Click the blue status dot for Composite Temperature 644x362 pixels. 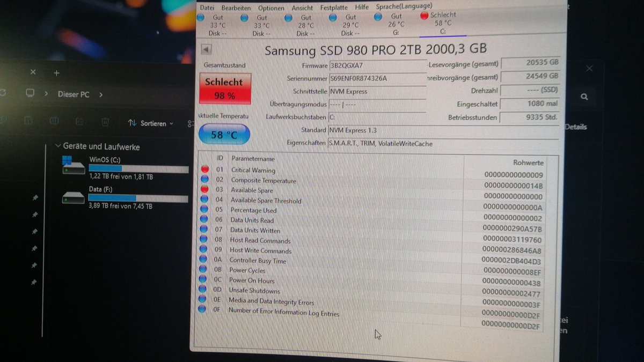point(204,180)
